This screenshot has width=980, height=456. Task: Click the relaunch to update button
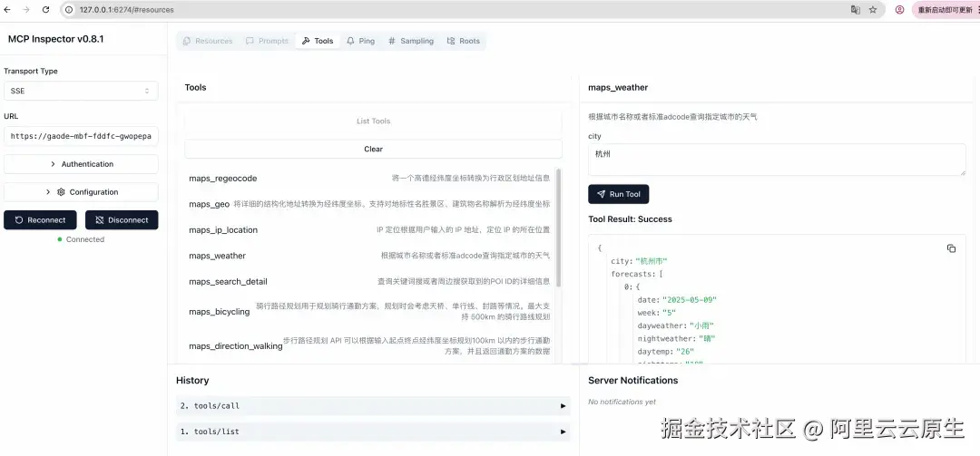946,10
